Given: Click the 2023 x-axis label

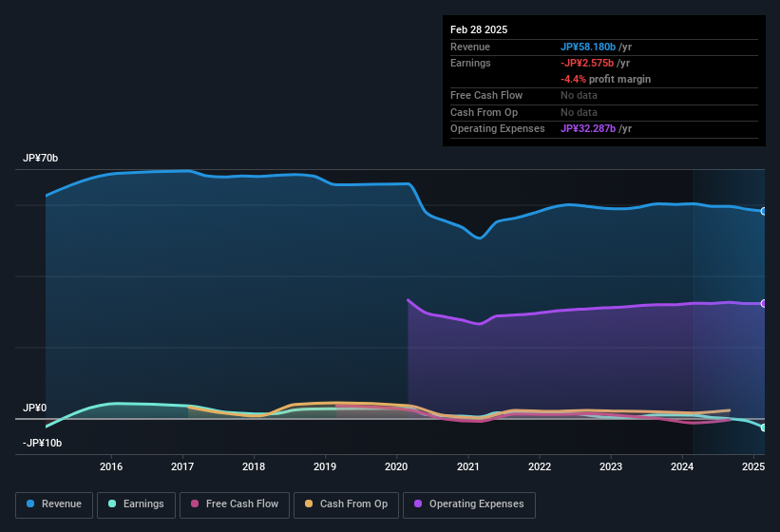Looking at the screenshot, I should (610, 466).
